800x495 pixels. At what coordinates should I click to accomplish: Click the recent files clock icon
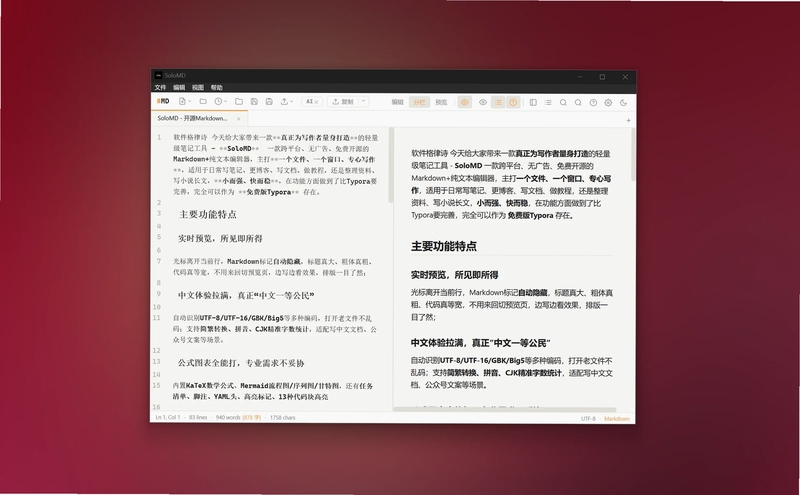(x=218, y=102)
